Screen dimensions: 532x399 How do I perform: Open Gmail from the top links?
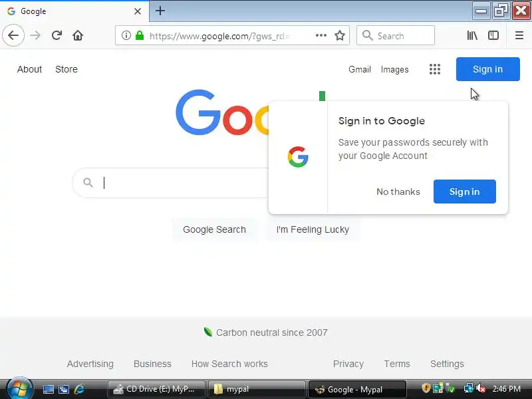click(x=360, y=70)
